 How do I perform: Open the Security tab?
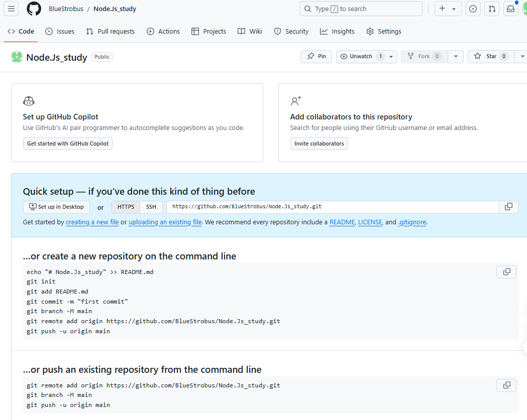291,31
